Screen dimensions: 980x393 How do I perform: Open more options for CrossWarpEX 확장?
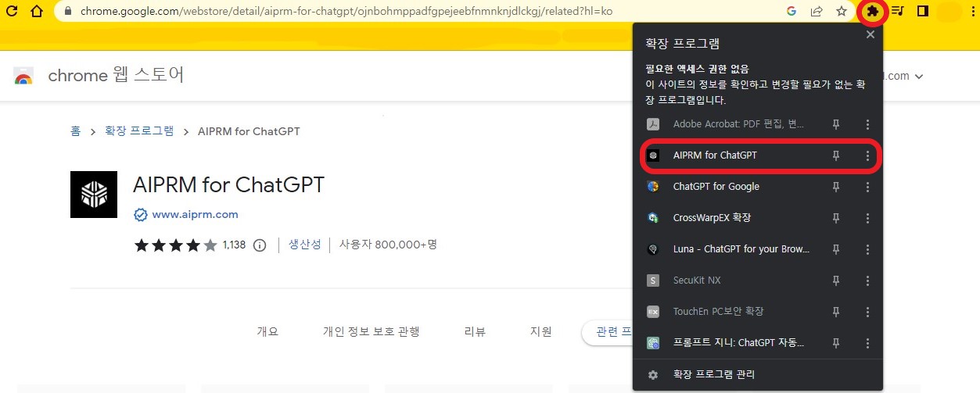867,218
